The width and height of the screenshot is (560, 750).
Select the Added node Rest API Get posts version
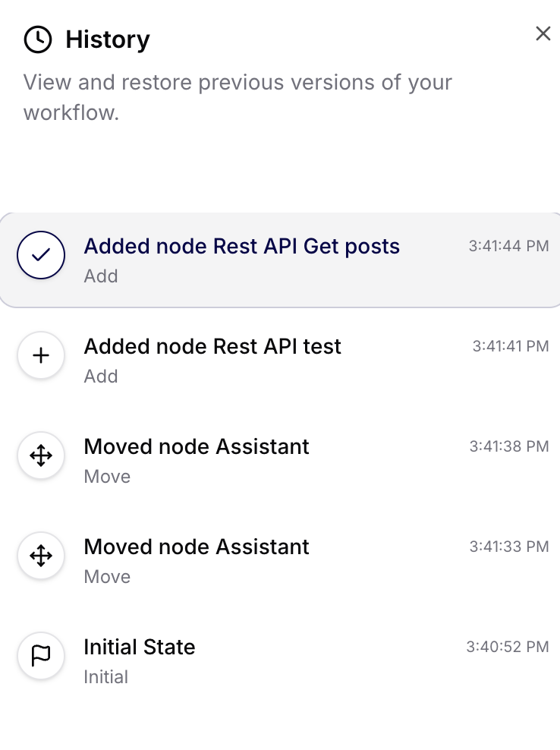coord(242,246)
